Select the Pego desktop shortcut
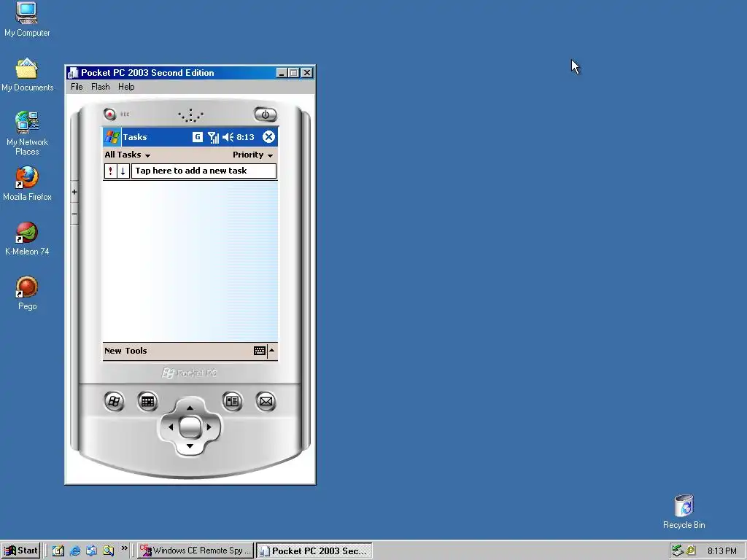The image size is (747, 560). point(27,293)
